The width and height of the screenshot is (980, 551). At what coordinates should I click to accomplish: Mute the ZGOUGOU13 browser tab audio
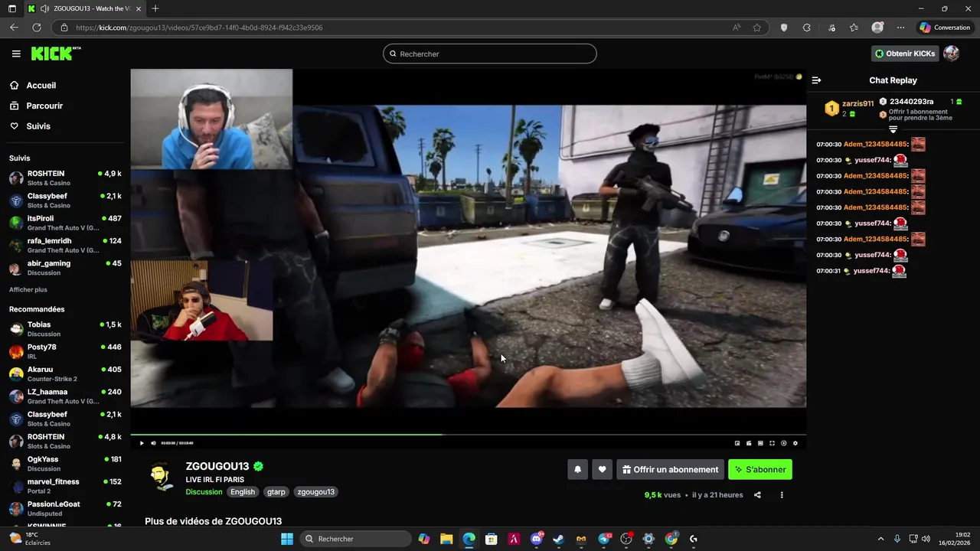coord(44,8)
